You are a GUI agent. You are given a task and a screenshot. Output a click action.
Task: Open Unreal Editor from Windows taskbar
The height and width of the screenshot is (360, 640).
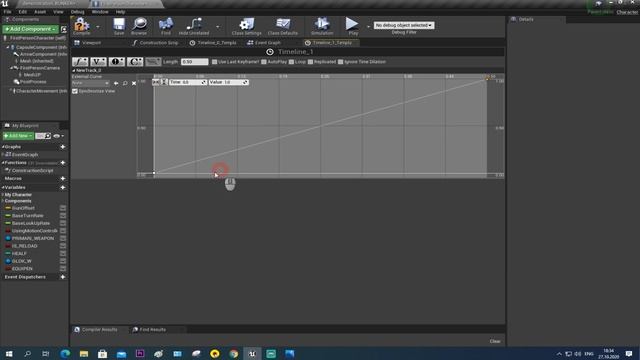(252, 353)
